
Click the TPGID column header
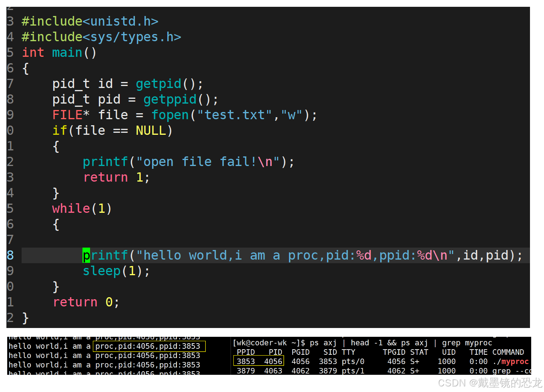click(394, 352)
